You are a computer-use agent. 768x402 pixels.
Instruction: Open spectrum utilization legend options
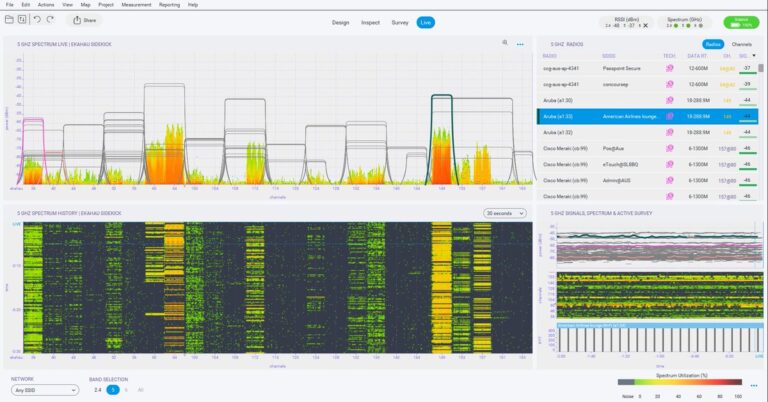[x=754, y=385]
